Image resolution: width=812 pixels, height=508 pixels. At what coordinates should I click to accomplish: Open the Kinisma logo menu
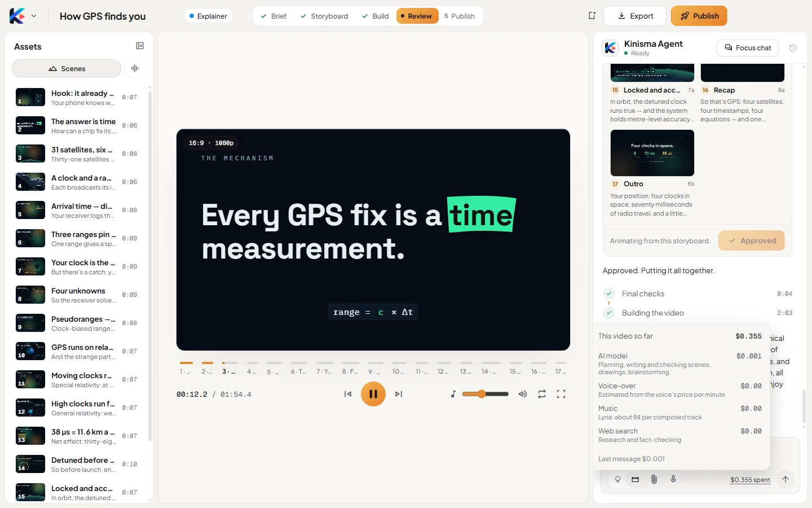coord(23,16)
